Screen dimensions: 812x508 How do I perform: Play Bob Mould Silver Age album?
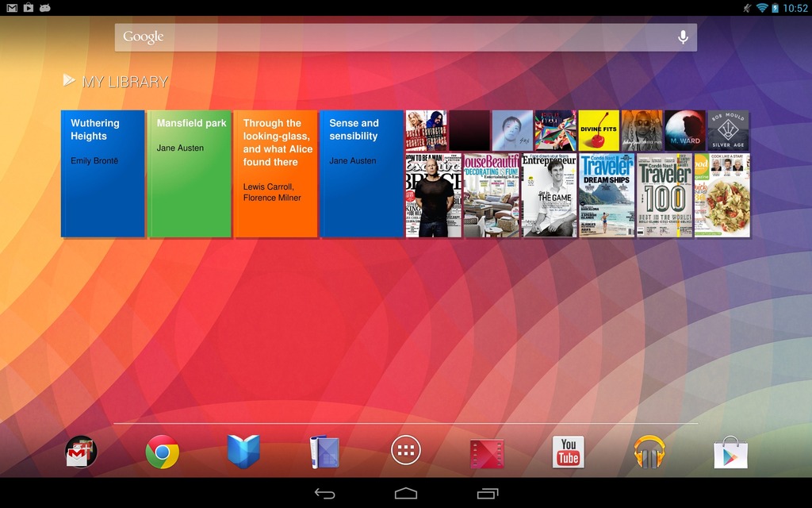728,130
